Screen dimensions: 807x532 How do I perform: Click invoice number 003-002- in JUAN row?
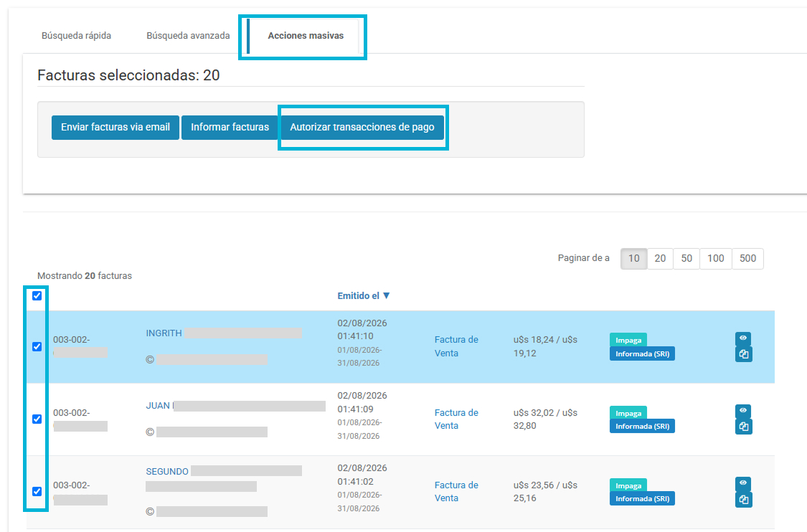72,413
